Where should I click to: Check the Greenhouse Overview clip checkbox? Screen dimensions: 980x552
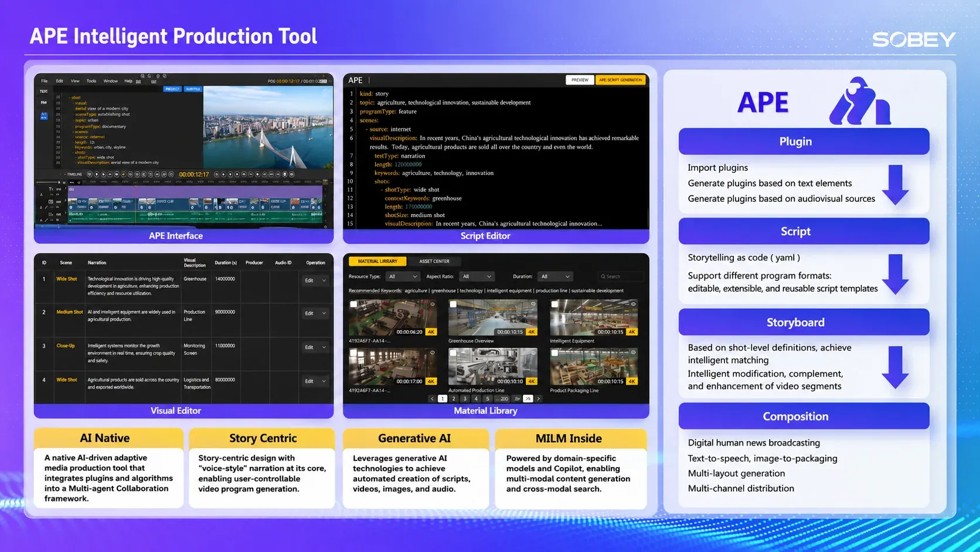pos(453,304)
